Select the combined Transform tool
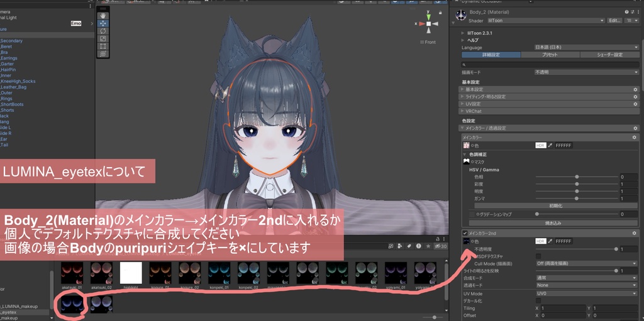This screenshot has height=321, width=644. [x=103, y=54]
